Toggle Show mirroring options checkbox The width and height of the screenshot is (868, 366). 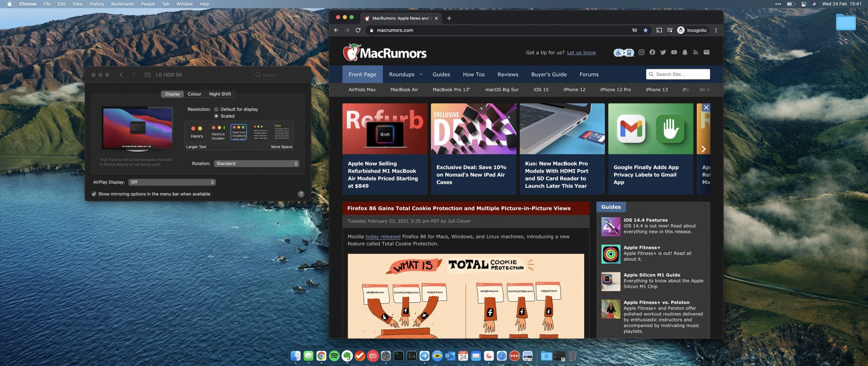pyautogui.click(x=94, y=194)
